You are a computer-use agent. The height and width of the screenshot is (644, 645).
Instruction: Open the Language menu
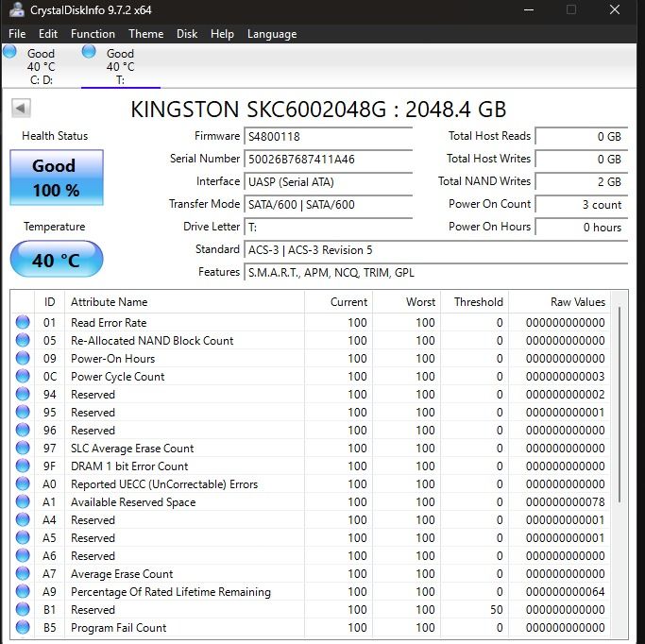click(272, 34)
